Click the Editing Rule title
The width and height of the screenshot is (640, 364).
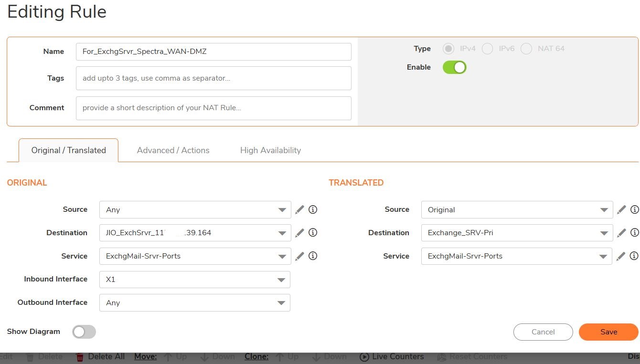pos(57,11)
